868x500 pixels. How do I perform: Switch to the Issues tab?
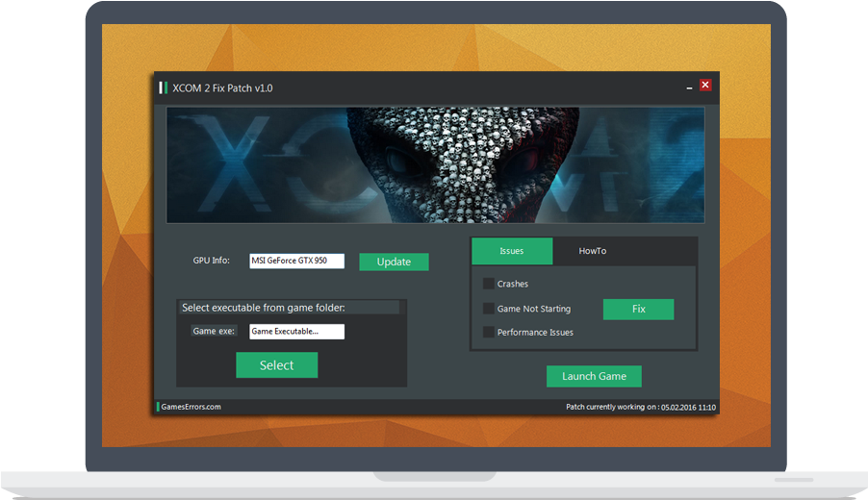[512, 251]
